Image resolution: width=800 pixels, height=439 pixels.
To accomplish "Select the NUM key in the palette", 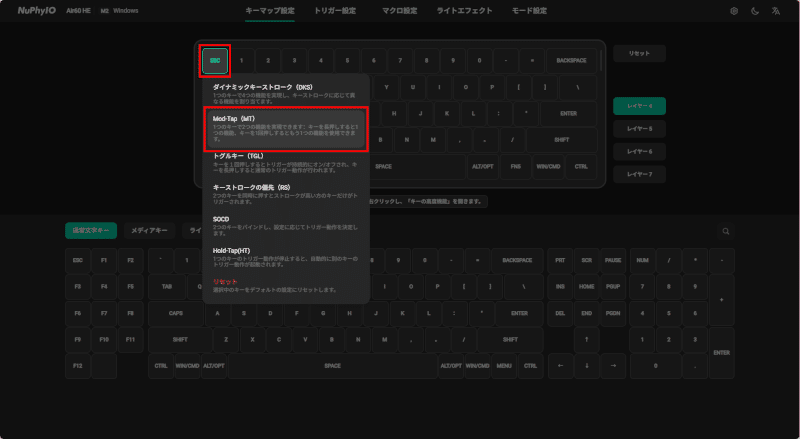I will [x=642, y=260].
